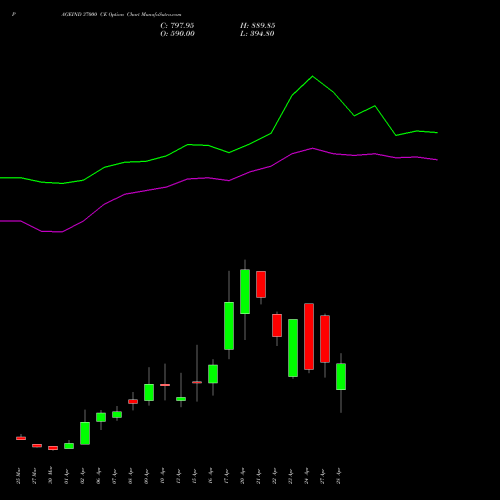
Task: Click the low value "L: 394.80"
Action: coord(257,34)
